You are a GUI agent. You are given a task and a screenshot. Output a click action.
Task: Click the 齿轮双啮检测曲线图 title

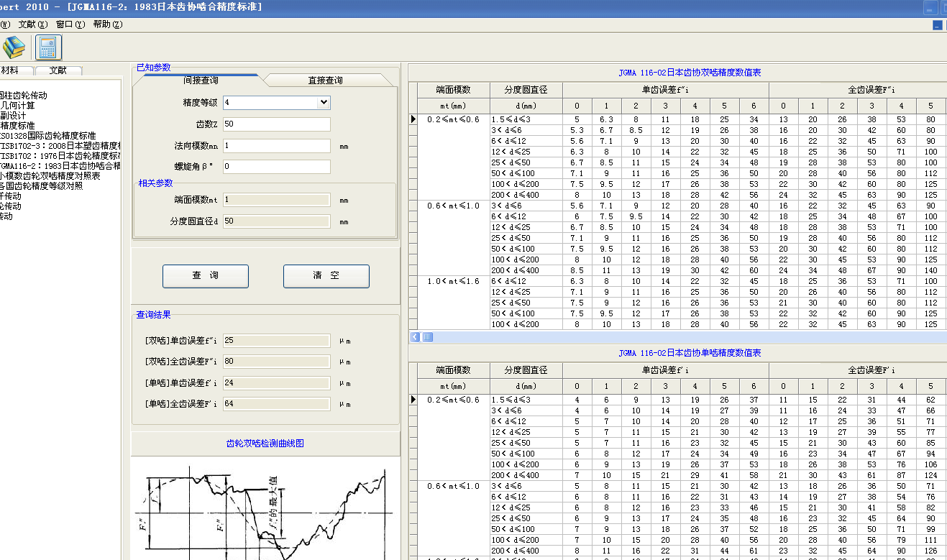point(265,444)
